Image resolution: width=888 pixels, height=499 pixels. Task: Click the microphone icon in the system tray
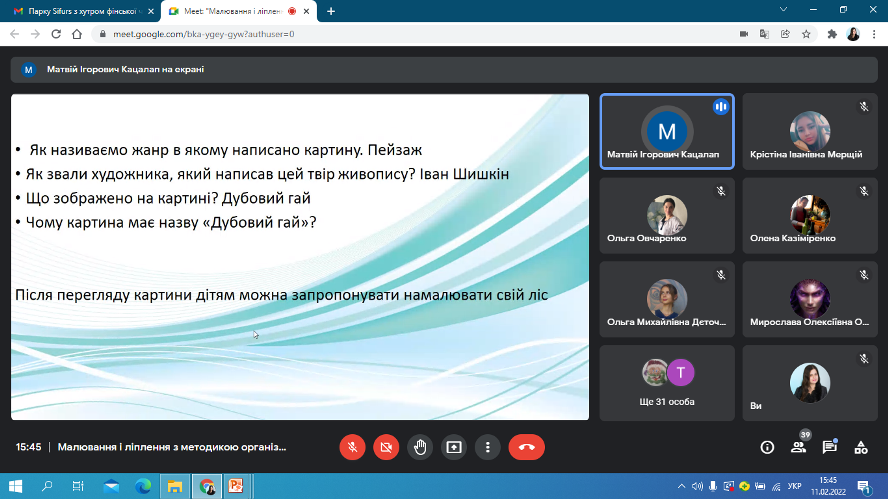[x=713, y=486]
